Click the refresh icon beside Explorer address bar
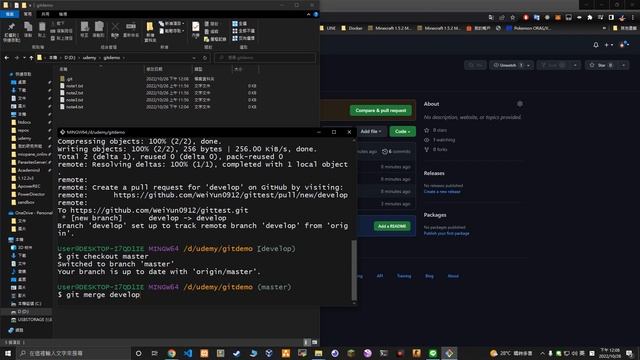The height and width of the screenshot is (360, 640). pyautogui.click(x=205, y=58)
